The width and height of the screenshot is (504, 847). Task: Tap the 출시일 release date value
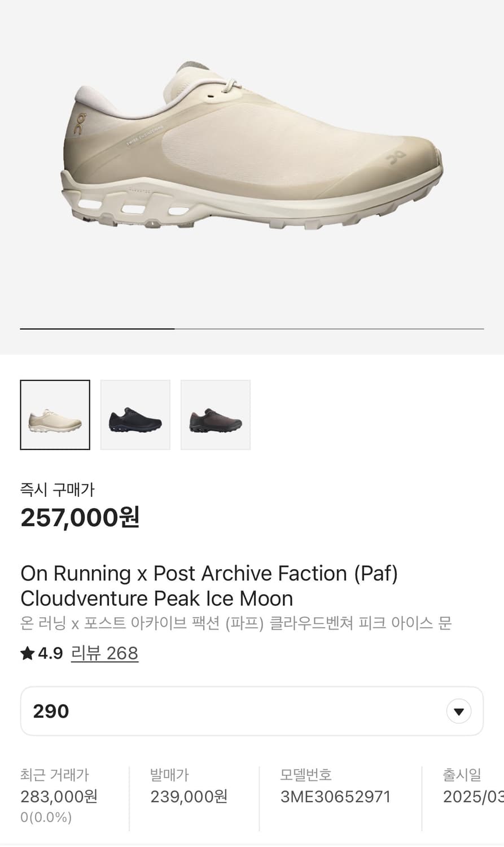click(473, 797)
